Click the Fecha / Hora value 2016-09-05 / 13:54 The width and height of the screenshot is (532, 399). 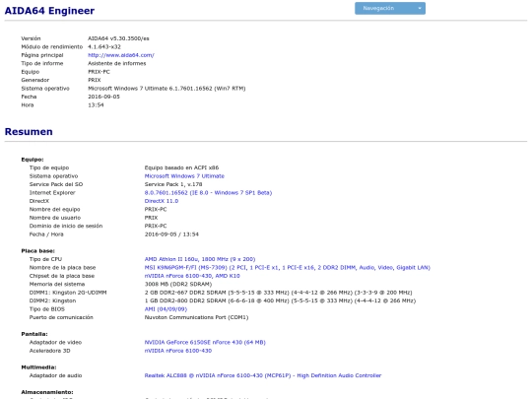(171, 234)
